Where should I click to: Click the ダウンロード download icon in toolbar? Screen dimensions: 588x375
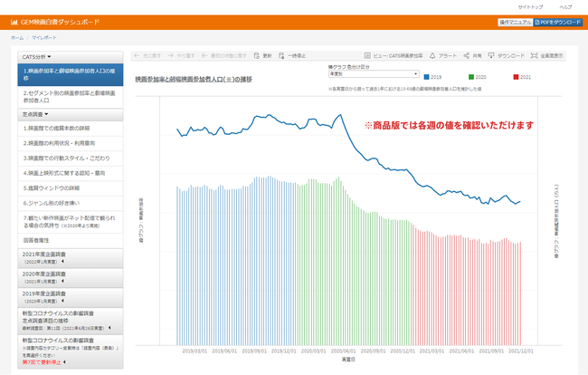[x=491, y=55]
